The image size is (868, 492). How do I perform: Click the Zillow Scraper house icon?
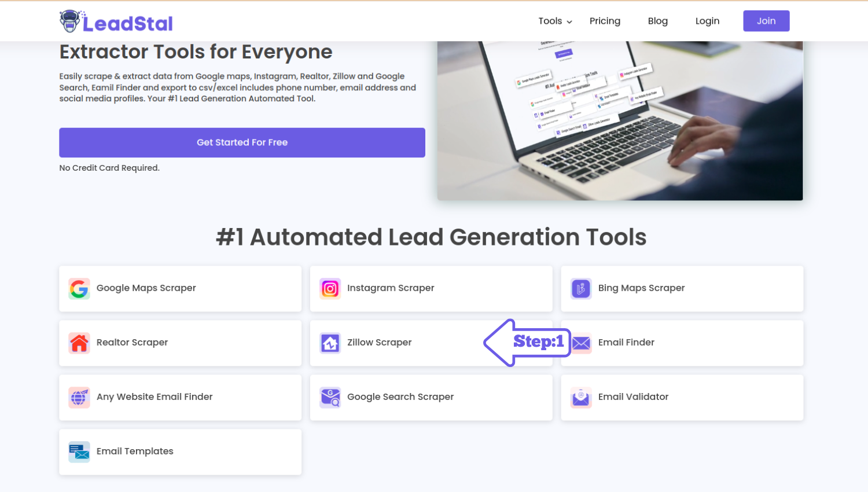click(x=330, y=343)
